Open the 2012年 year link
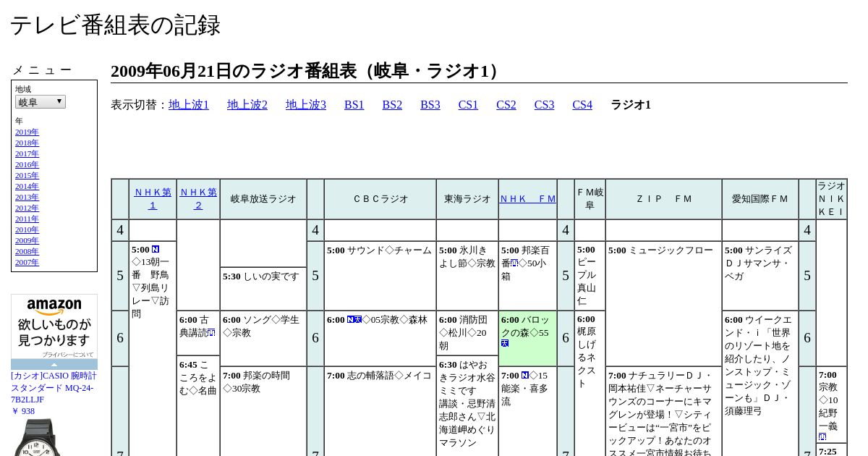The image size is (868, 456). (x=27, y=208)
